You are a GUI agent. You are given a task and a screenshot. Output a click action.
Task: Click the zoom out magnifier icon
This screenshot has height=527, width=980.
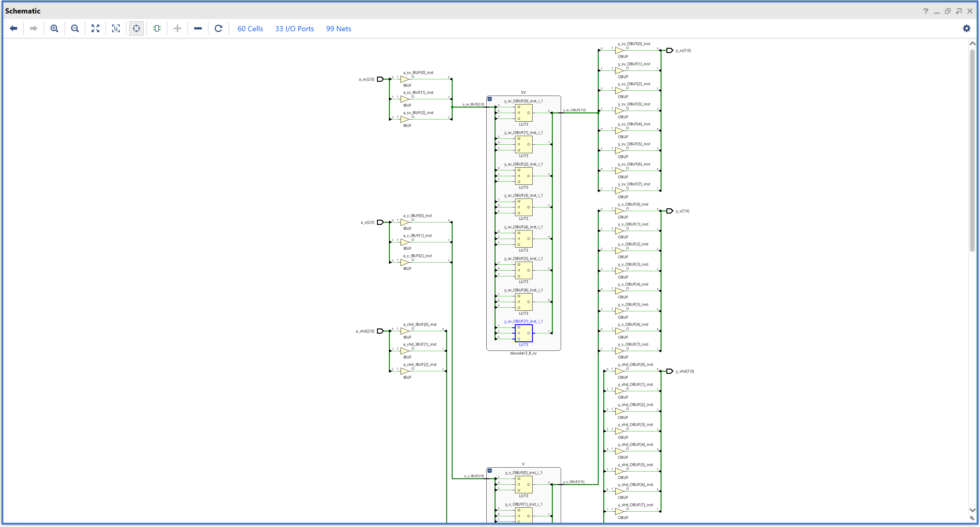point(75,28)
